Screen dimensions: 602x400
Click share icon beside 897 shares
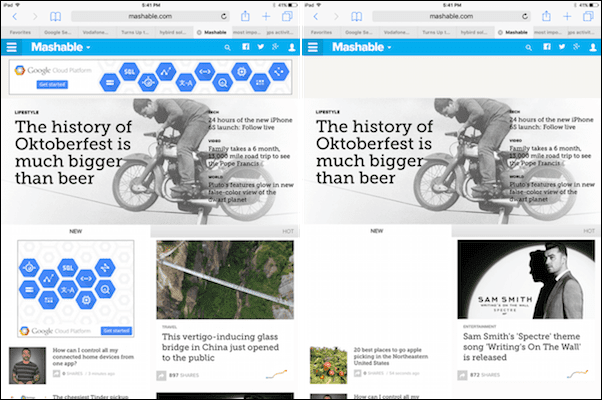(x=161, y=375)
